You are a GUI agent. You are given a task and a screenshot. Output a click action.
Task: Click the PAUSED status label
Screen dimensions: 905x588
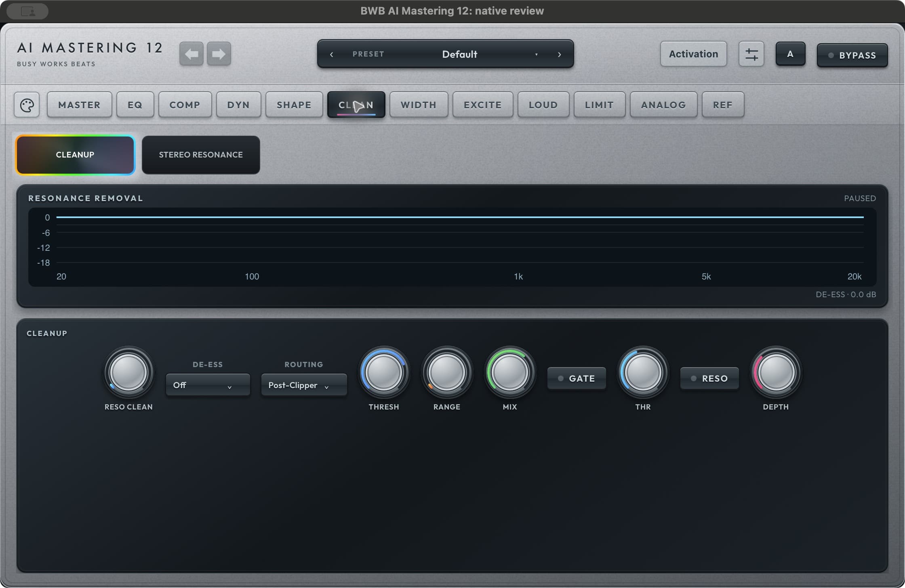point(860,198)
